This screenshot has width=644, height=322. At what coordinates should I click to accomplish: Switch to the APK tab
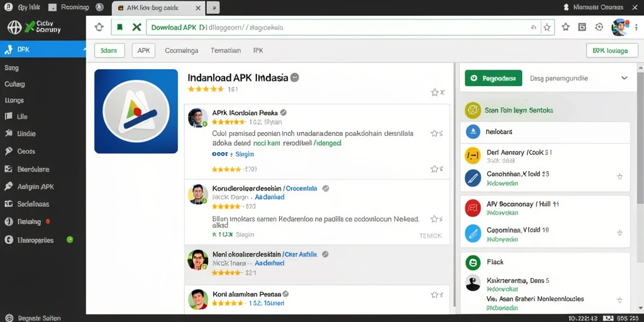coord(144,50)
